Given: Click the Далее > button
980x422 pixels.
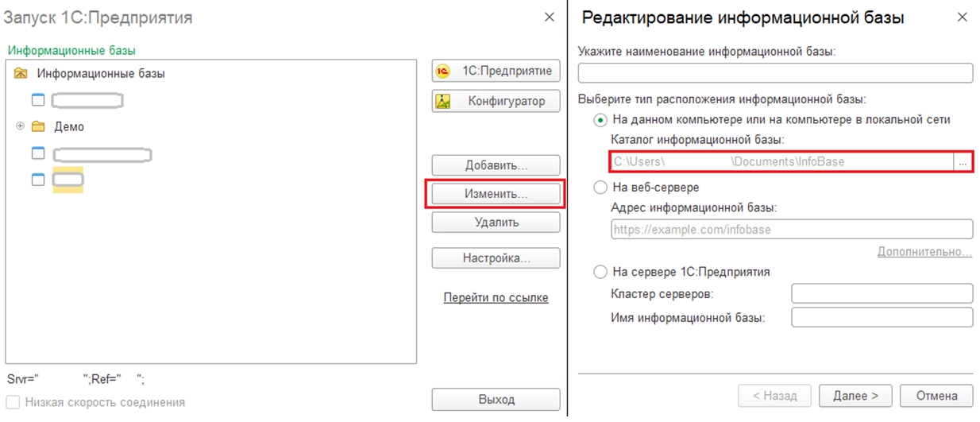Looking at the screenshot, I should pyautogui.click(x=855, y=395).
